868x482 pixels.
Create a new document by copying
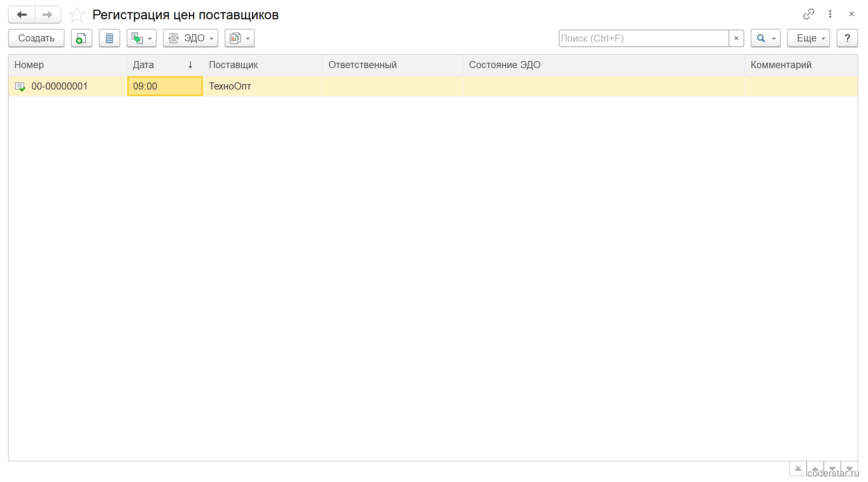click(x=81, y=38)
